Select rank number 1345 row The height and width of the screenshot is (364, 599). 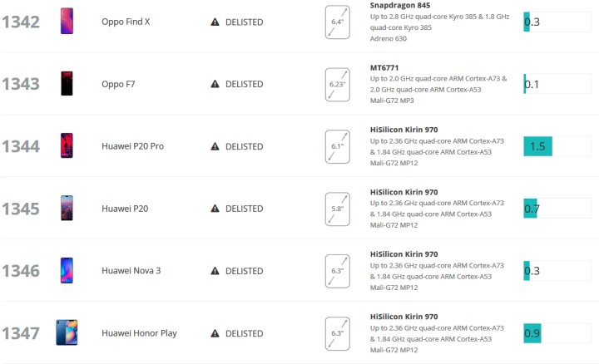point(21,209)
